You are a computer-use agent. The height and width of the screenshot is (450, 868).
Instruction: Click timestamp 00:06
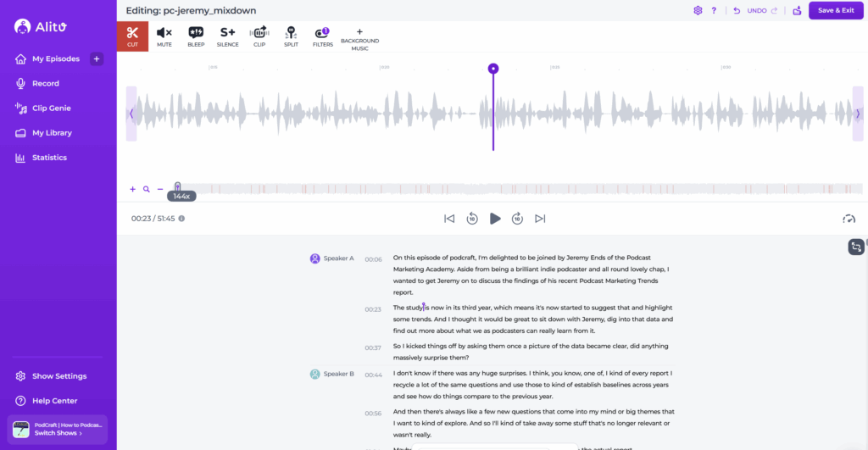coord(373,259)
